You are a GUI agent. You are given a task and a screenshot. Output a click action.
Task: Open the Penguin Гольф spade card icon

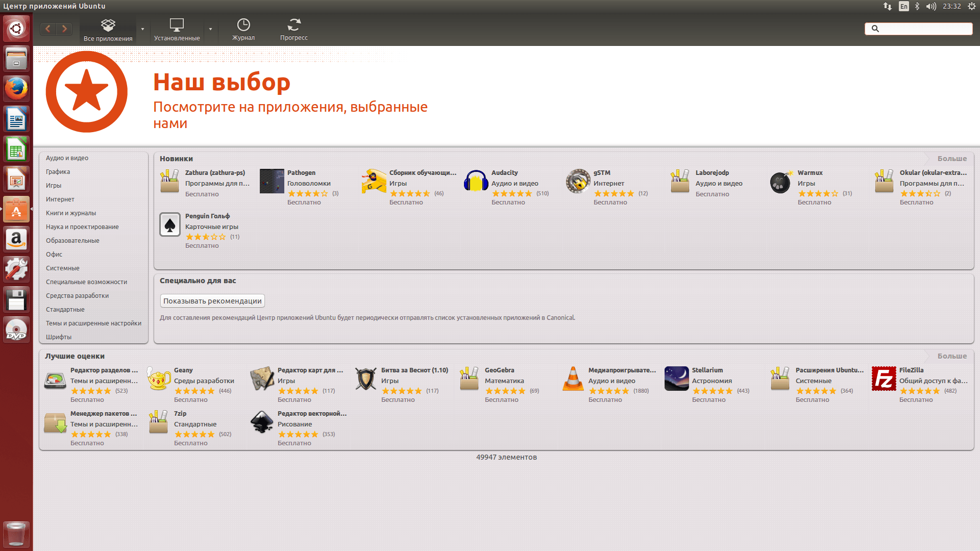[x=170, y=224]
